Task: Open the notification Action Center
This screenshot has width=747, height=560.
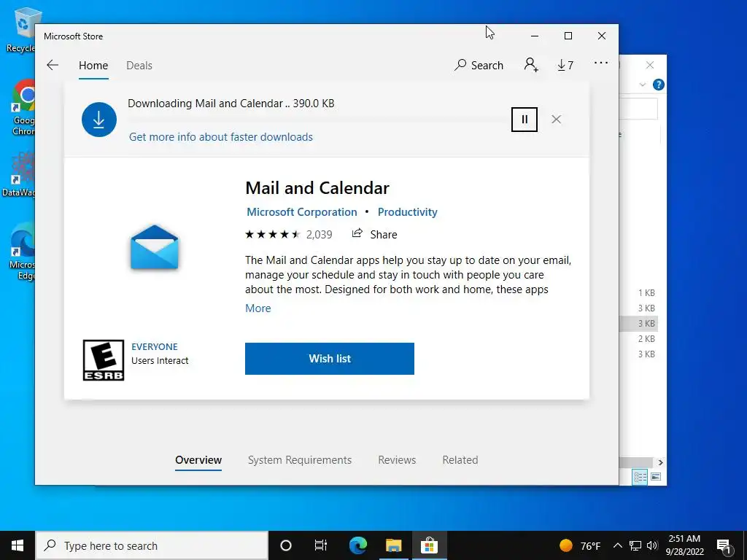Action: click(x=724, y=545)
